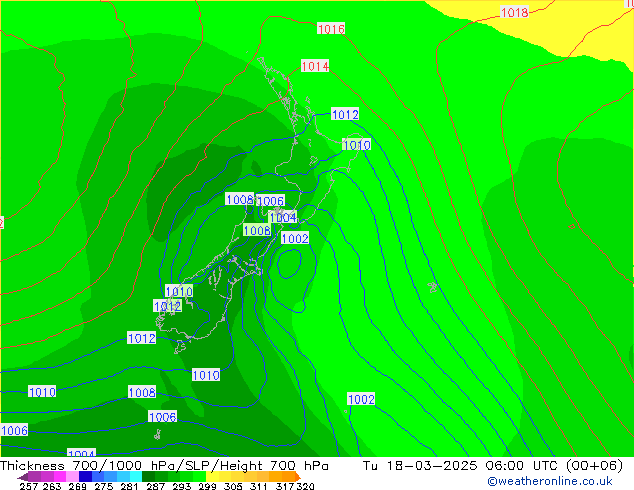
Task: Click the 1018 isobar label
Action: pos(514,13)
